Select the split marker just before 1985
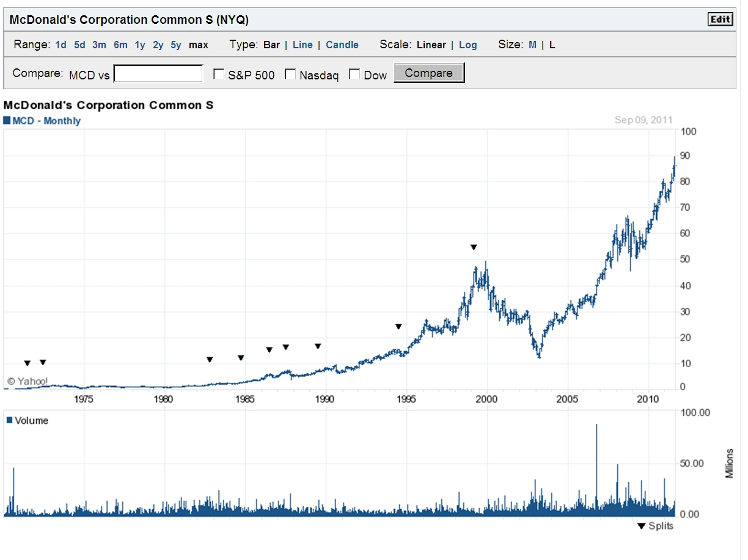 [241, 358]
